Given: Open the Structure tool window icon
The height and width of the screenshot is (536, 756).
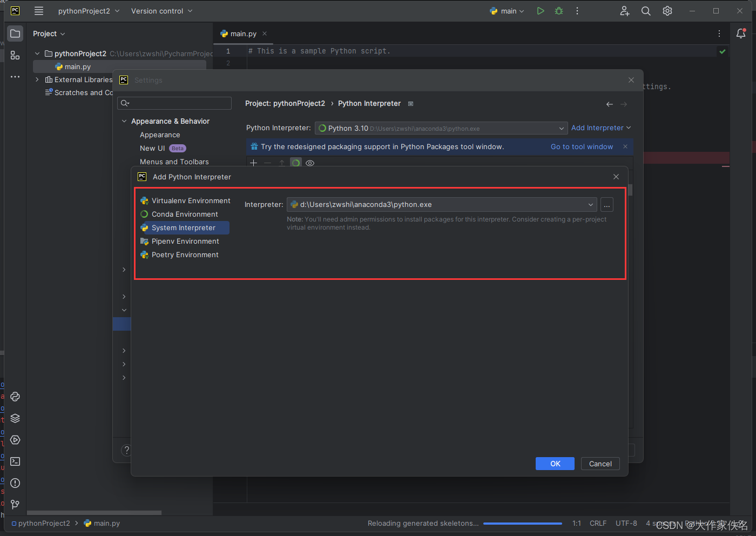Looking at the screenshot, I should (15, 55).
